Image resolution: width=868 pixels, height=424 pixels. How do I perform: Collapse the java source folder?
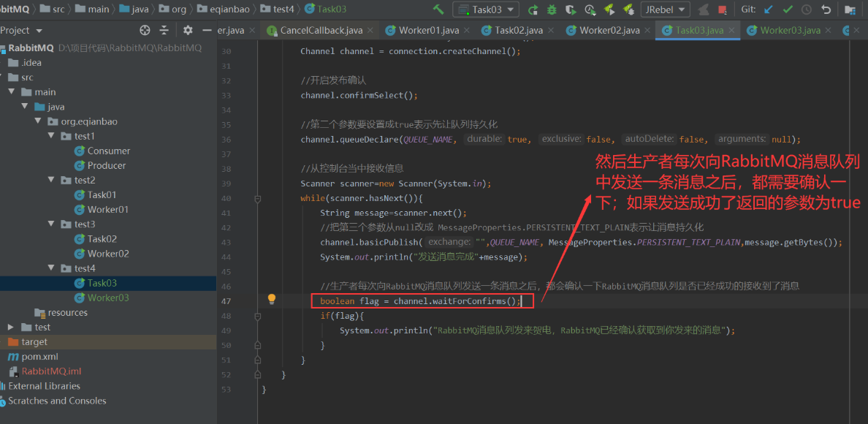point(25,107)
